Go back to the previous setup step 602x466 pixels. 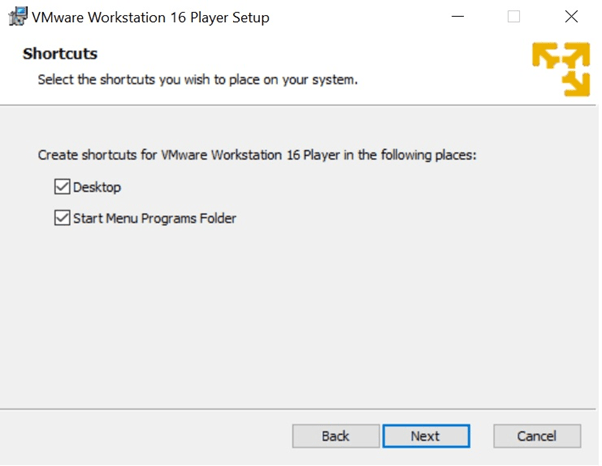[336, 436]
